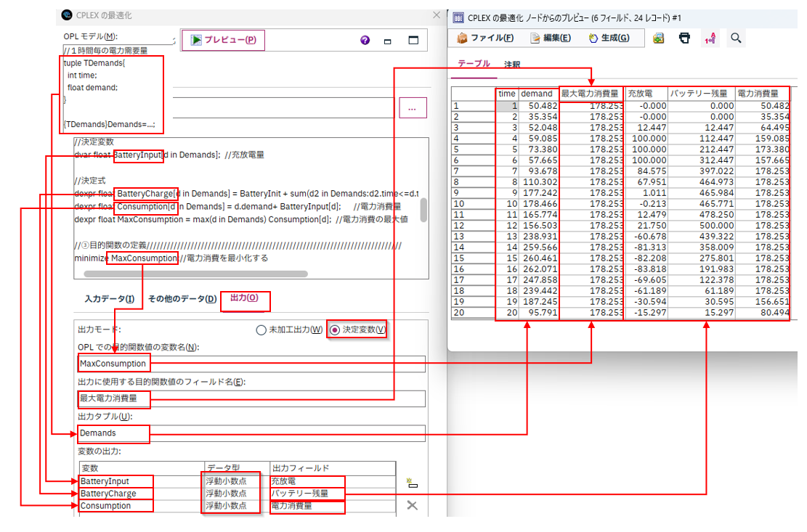Click the sort values icon in preview toolbar
The width and height of the screenshot is (807, 532).
coord(710,38)
